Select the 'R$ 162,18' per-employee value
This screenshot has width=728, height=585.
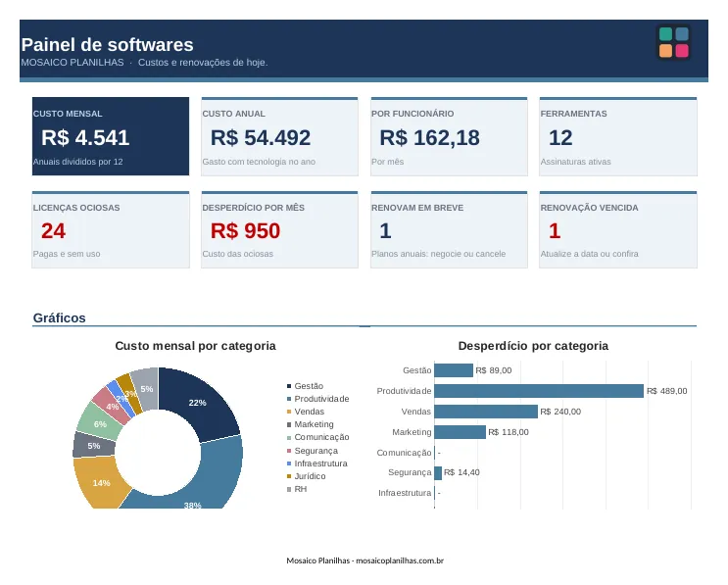(x=430, y=137)
